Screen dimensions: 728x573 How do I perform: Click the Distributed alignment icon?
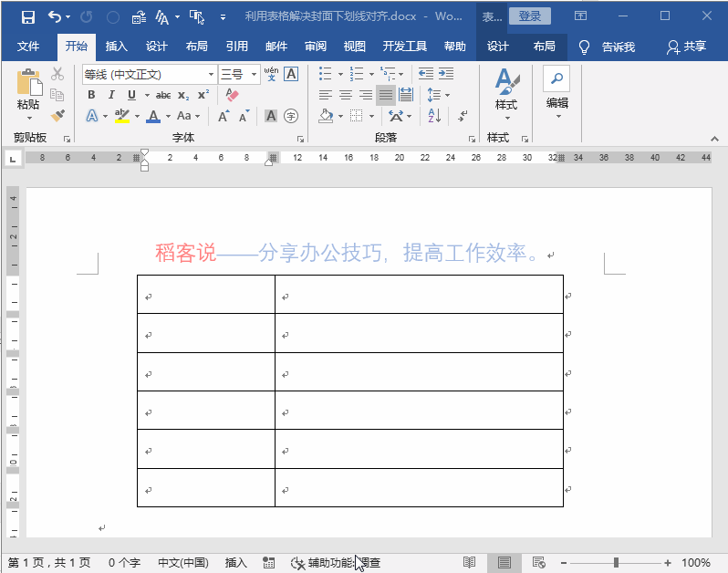coord(406,95)
